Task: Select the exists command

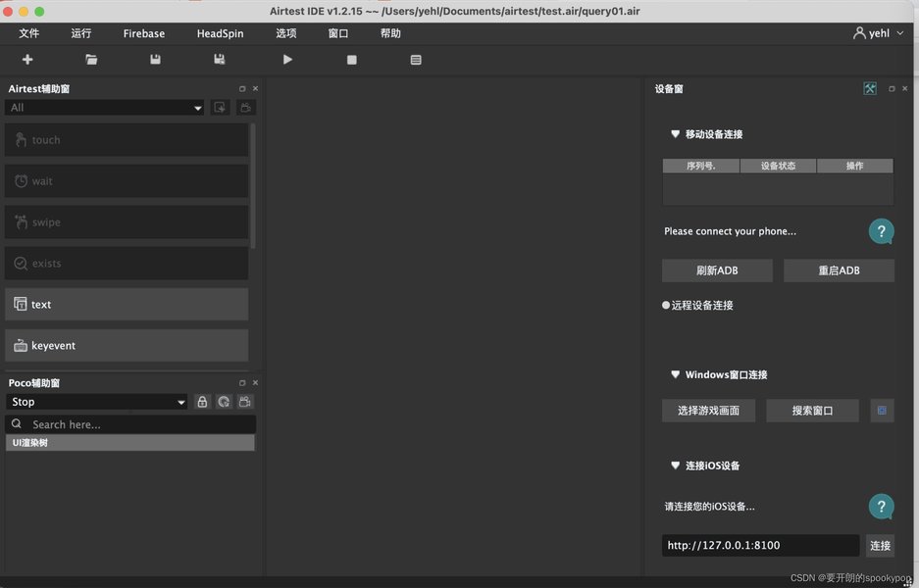Action: (126, 263)
